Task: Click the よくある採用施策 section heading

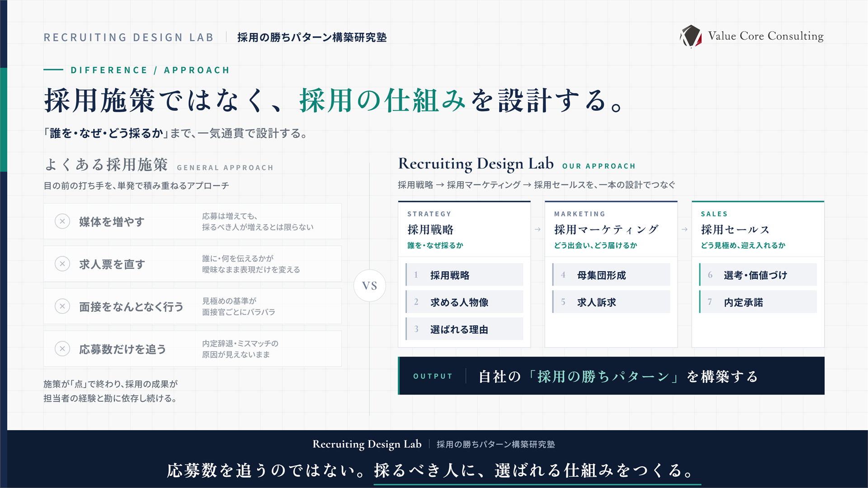Action: pyautogui.click(x=106, y=164)
